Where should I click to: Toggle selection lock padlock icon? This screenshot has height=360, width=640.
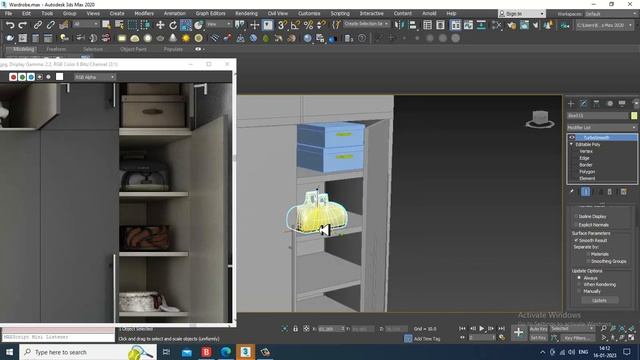pos(296,329)
